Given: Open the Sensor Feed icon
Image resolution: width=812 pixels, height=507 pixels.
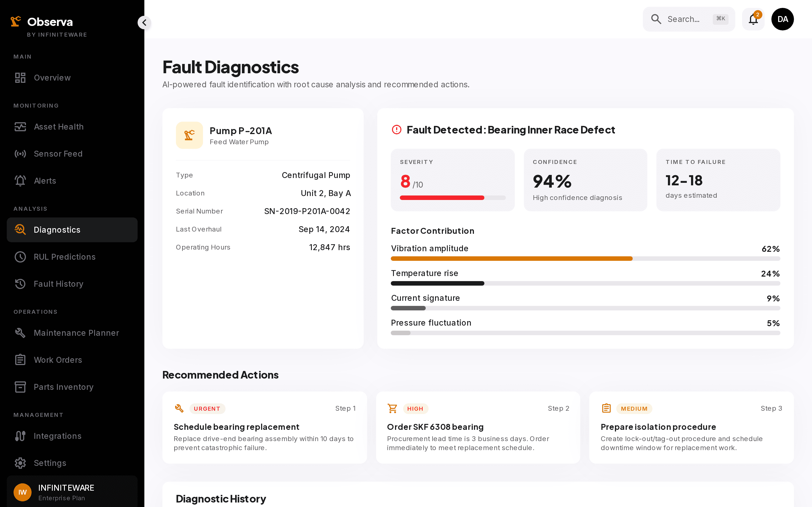Looking at the screenshot, I should tap(20, 154).
